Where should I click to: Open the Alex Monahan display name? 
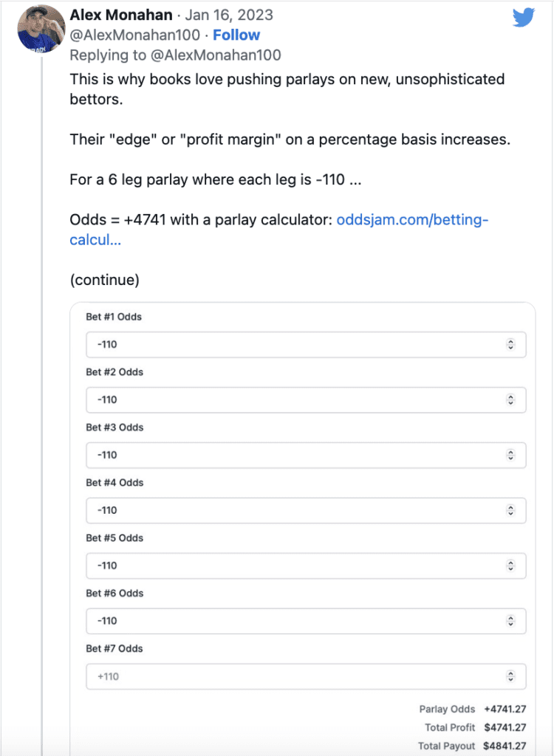[x=121, y=15]
